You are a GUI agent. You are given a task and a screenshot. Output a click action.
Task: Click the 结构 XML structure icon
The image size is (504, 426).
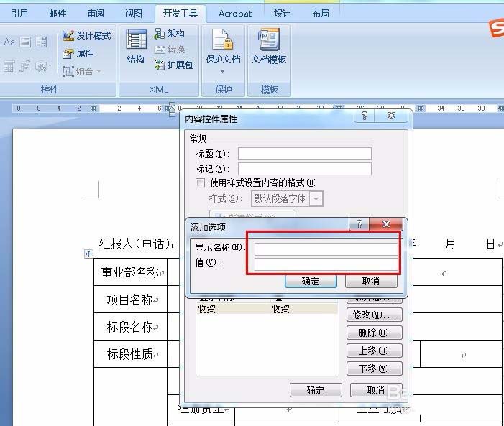[x=136, y=46]
